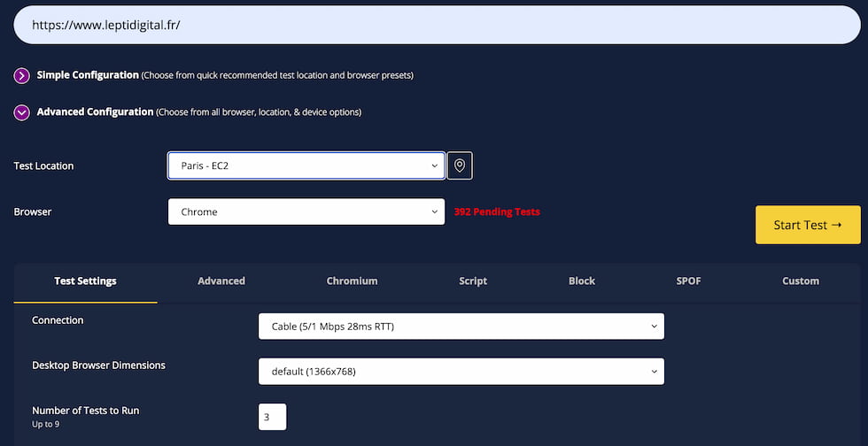Select the Test Settings tab
The image size is (868, 446).
[85, 281]
